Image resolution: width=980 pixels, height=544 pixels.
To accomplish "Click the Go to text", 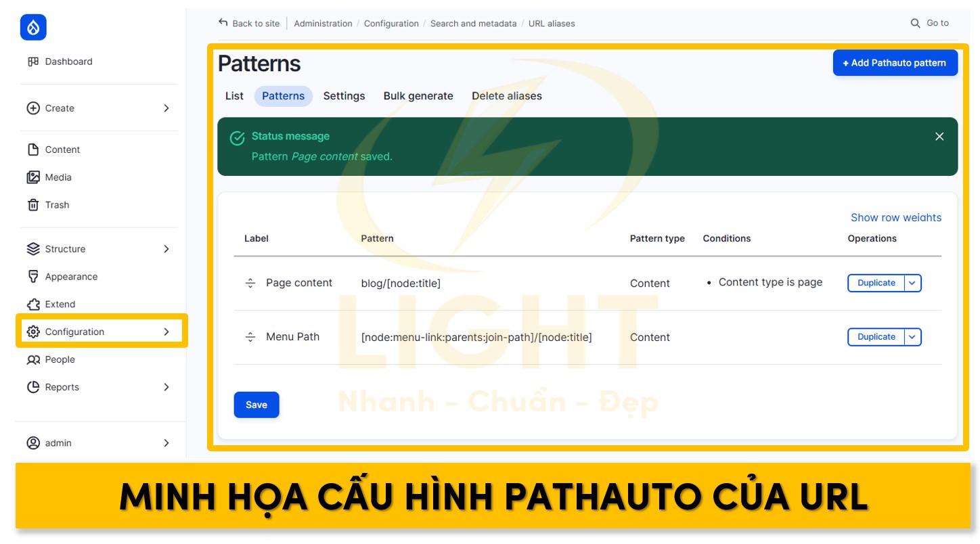I will tap(937, 23).
